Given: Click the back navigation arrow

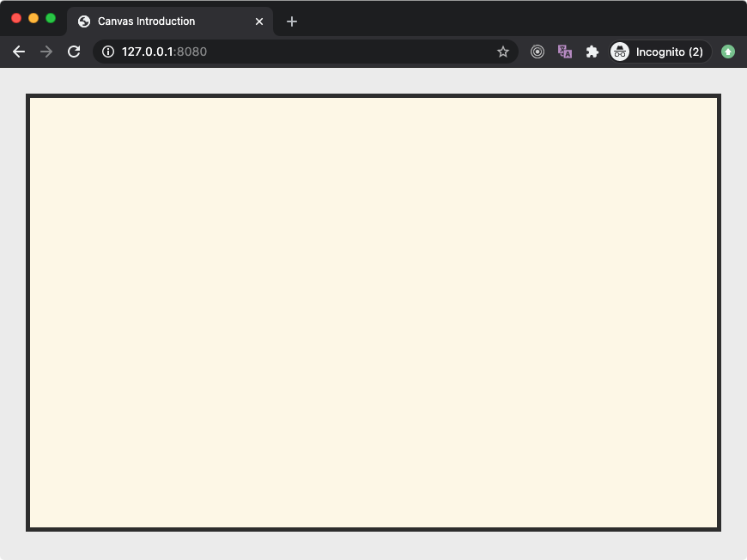Looking at the screenshot, I should [x=19, y=52].
